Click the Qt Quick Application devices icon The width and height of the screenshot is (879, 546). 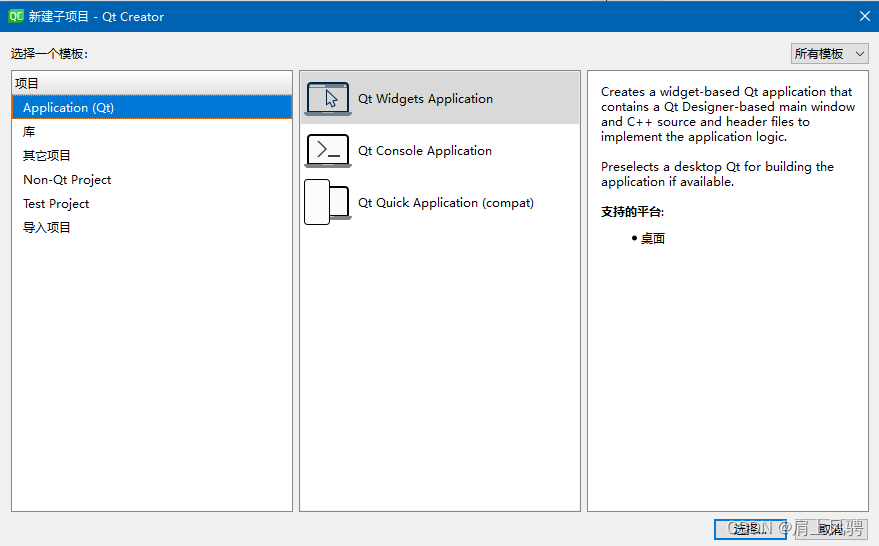point(327,202)
